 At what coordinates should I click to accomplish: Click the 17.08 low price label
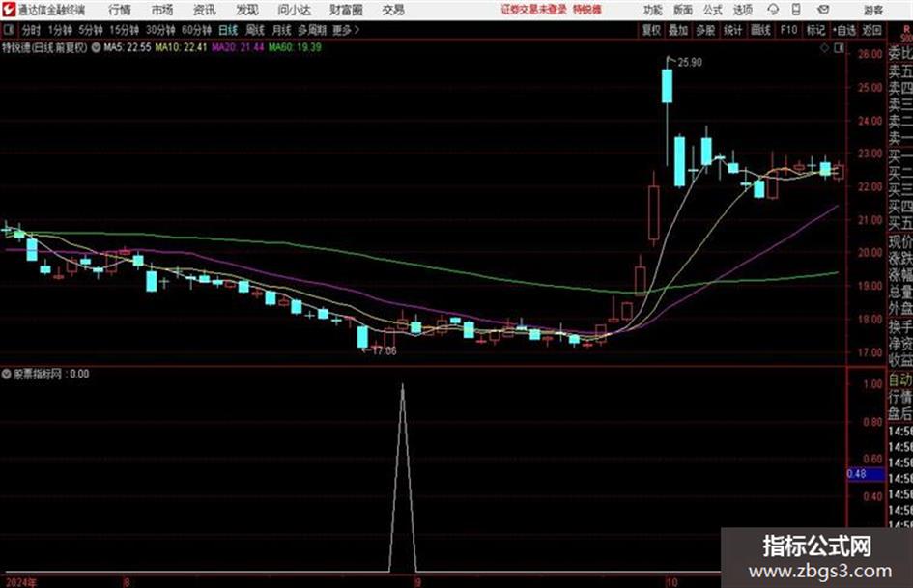pyautogui.click(x=385, y=350)
